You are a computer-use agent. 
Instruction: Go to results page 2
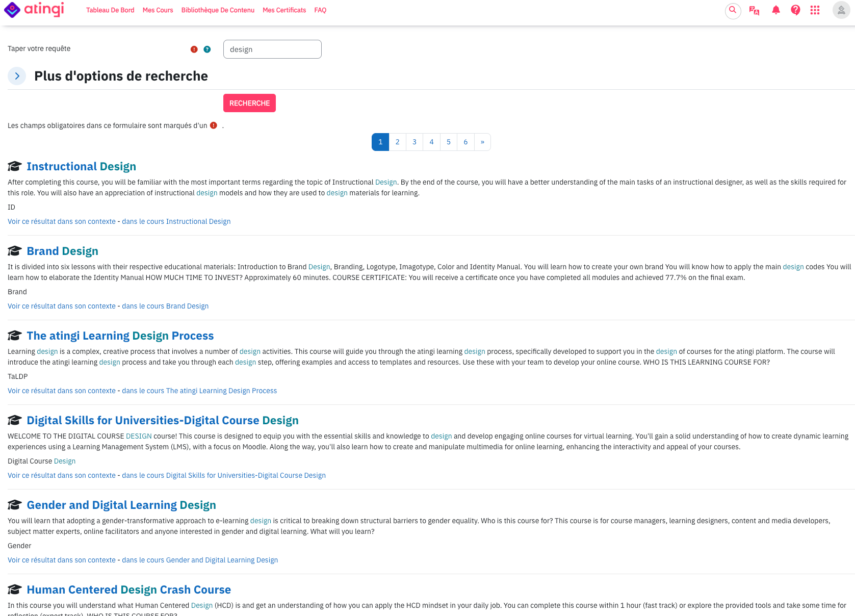(398, 142)
